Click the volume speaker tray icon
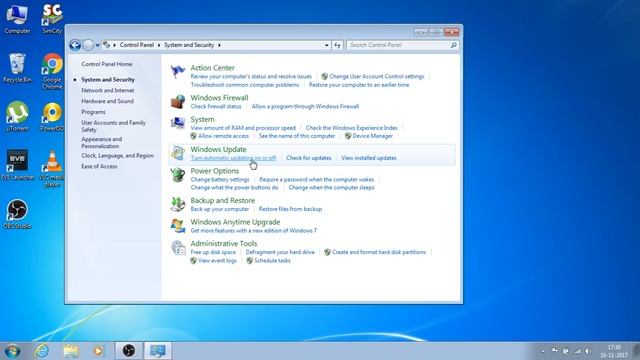 coord(587,351)
